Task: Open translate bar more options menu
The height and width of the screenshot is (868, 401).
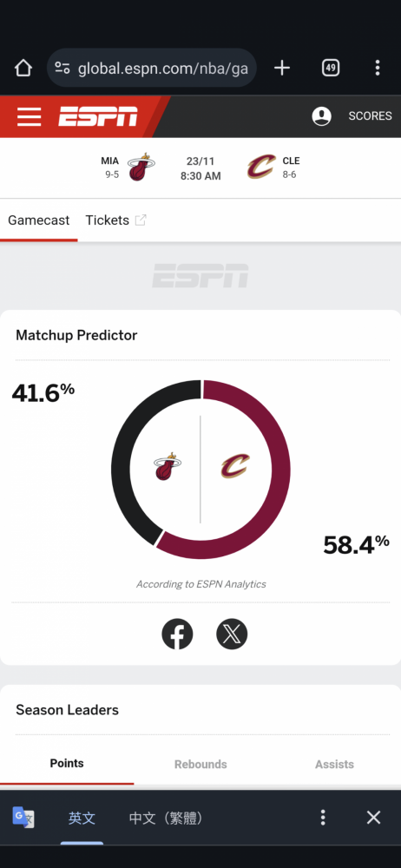Action: (323, 818)
